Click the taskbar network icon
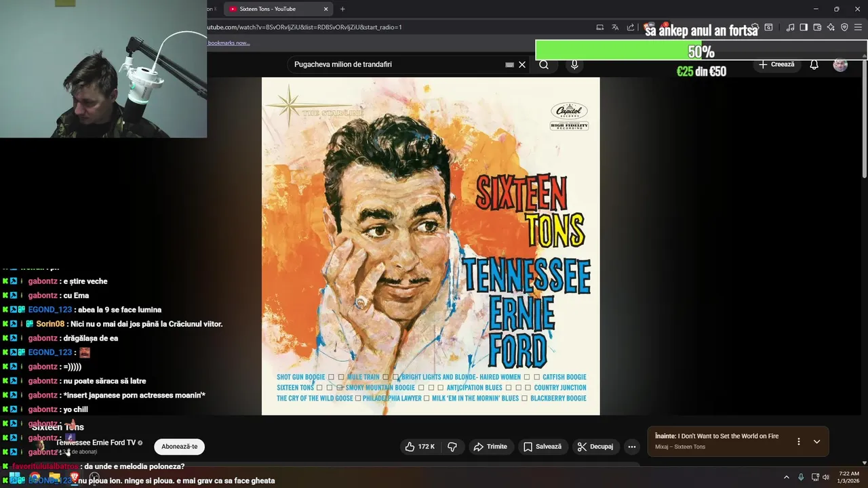Viewport: 868px width, 488px height. pyautogui.click(x=815, y=477)
